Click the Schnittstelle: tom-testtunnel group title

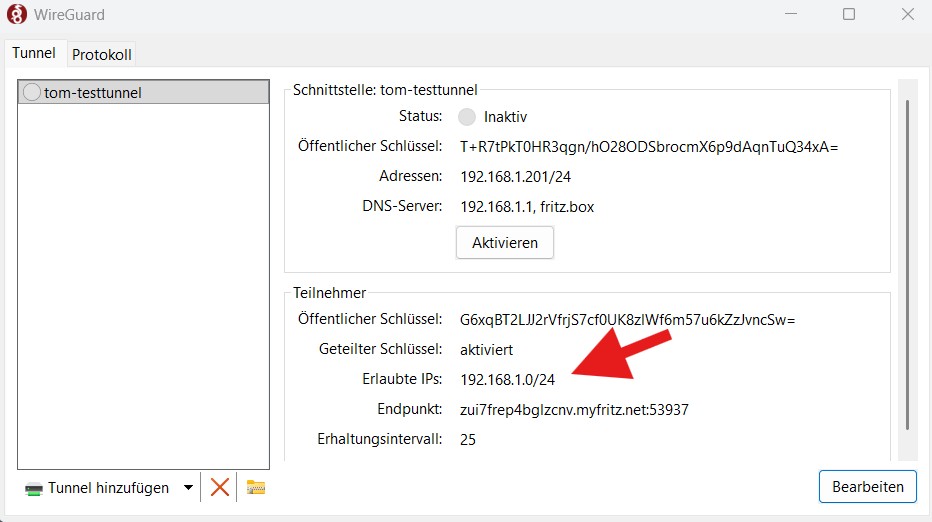coord(385,90)
